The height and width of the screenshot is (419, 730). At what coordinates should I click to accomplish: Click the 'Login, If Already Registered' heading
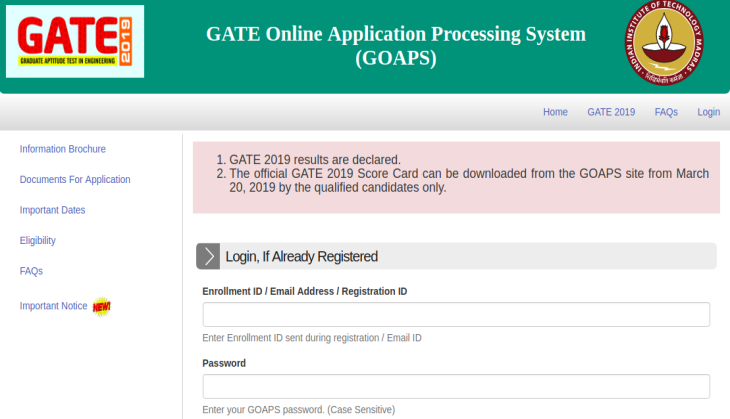click(302, 257)
